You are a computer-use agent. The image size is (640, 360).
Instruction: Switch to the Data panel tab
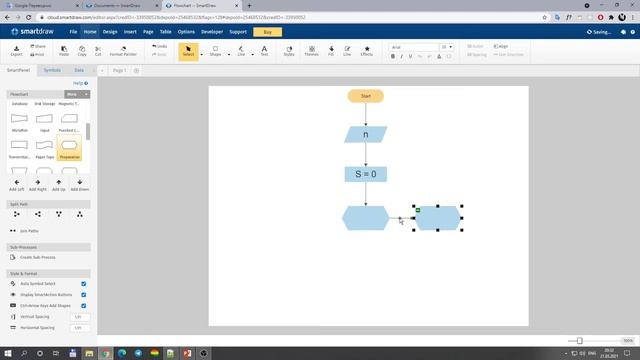pyautogui.click(x=79, y=70)
